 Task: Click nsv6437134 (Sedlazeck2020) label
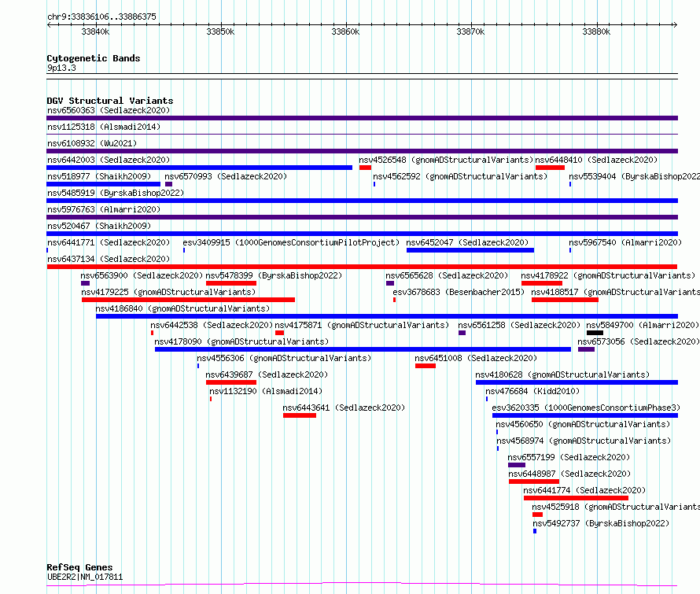109,259
